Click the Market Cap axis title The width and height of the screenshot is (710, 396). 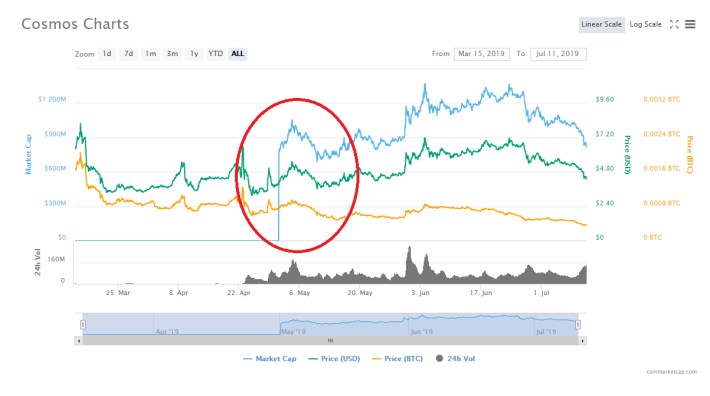pos(29,154)
